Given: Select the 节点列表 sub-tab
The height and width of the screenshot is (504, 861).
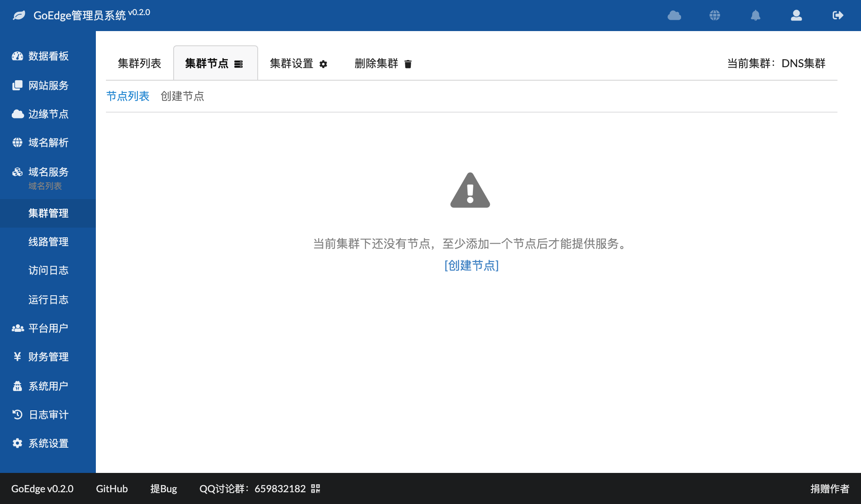Looking at the screenshot, I should 128,96.
